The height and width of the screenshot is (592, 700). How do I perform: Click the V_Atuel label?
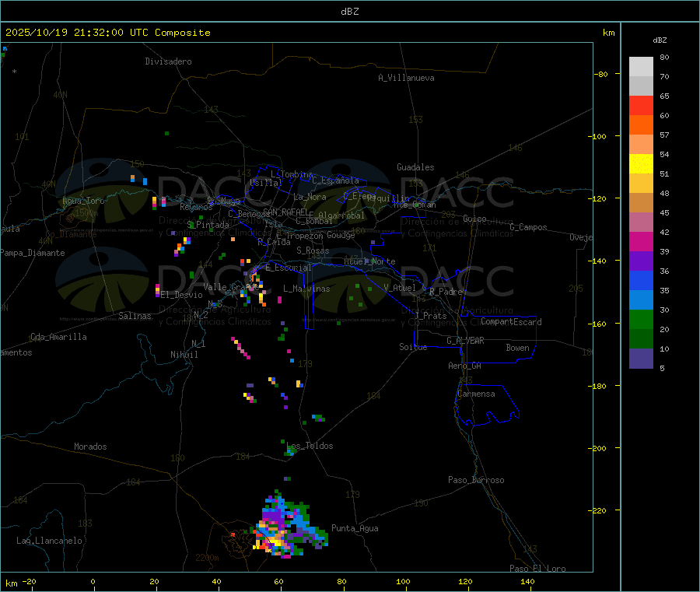pyautogui.click(x=400, y=288)
